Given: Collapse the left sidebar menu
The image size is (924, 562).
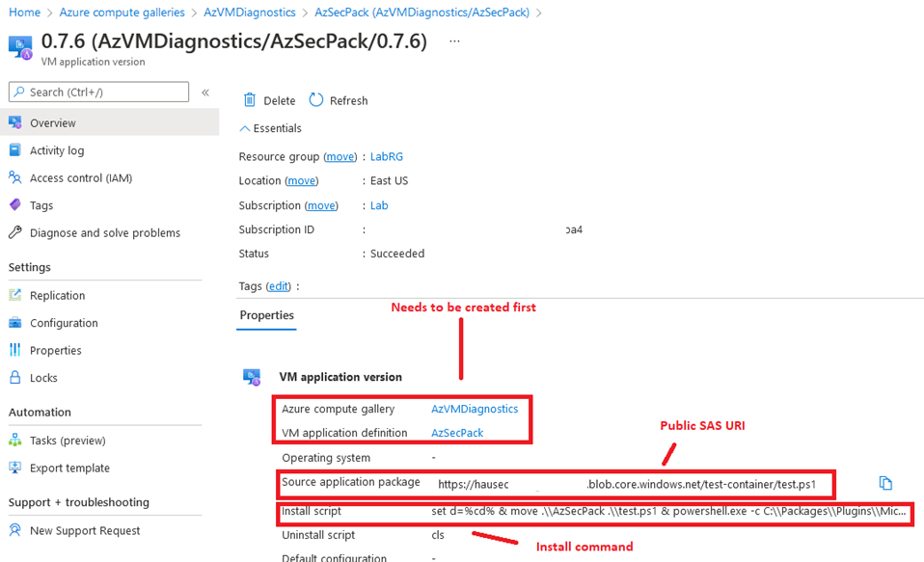Looking at the screenshot, I should pos(205,93).
